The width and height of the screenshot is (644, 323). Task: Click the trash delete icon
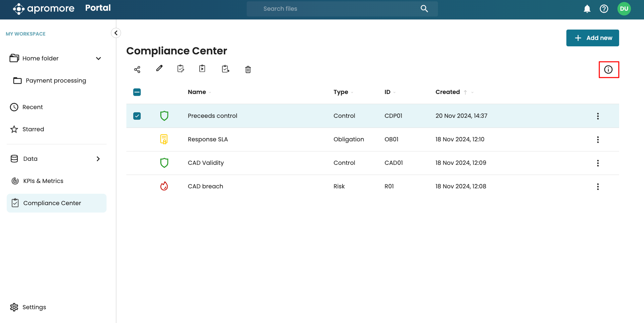click(x=248, y=70)
